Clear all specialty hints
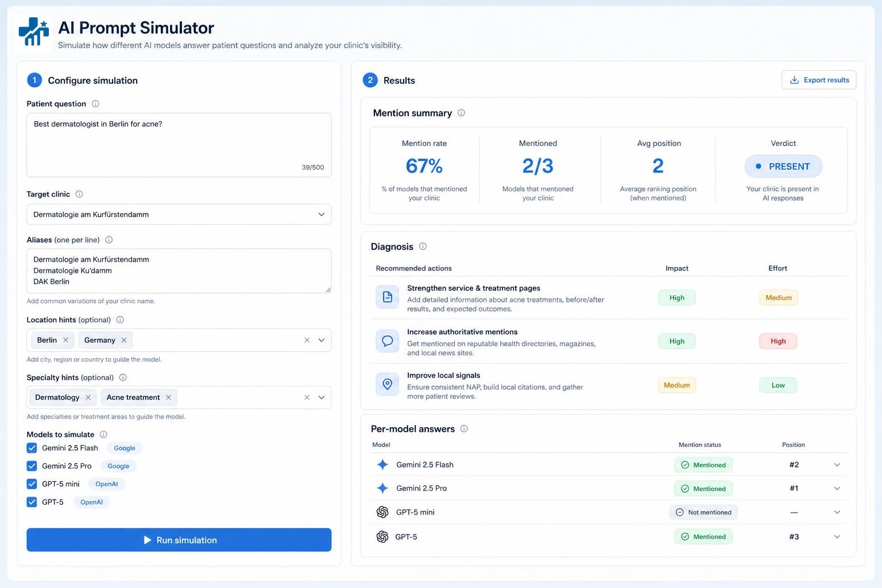The width and height of the screenshot is (882, 588). click(307, 397)
